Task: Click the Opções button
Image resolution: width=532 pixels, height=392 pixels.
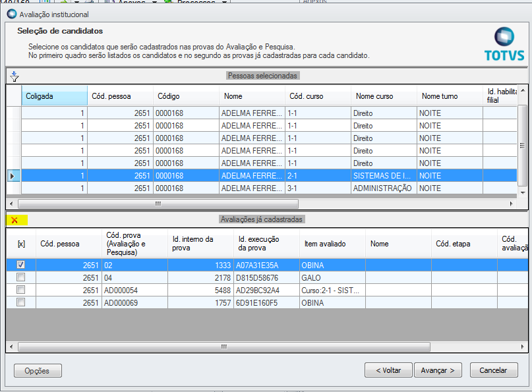Action: pos(38,371)
